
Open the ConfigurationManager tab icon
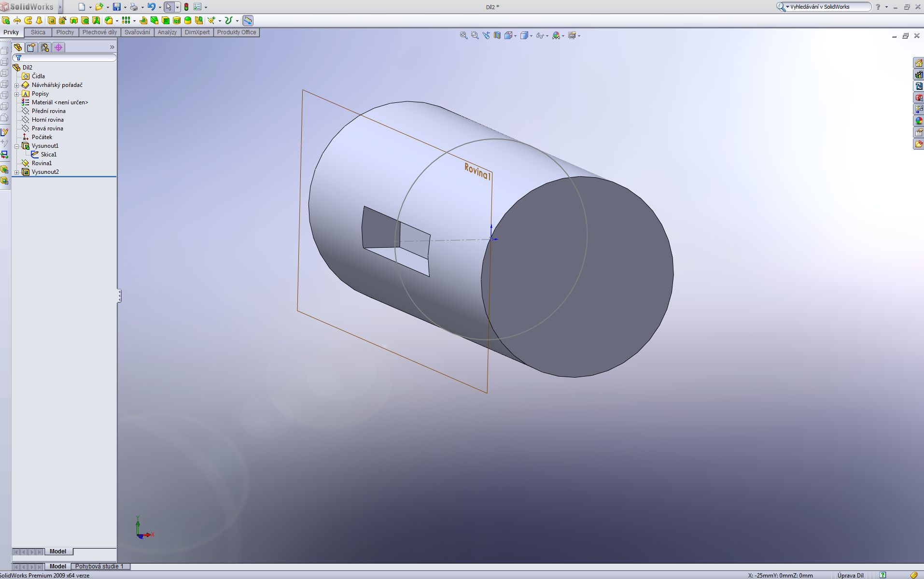pyautogui.click(x=45, y=47)
